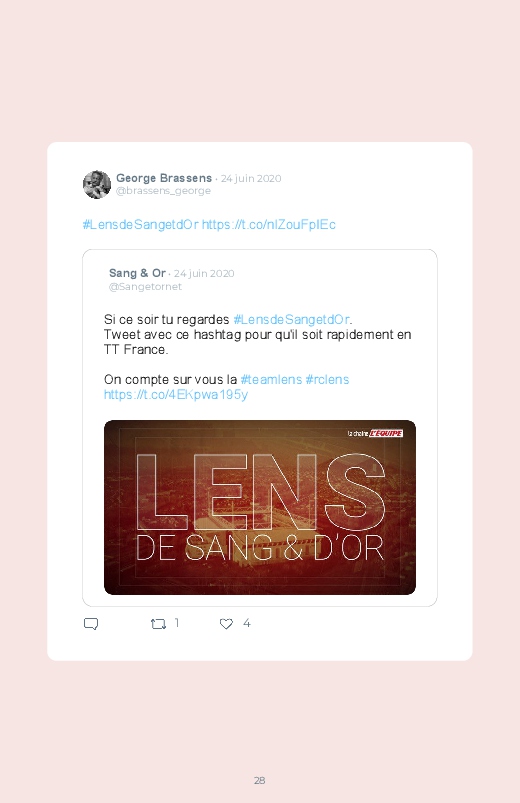Viewport: 520px width, 803px height.
Task: Click the #rclens hashtag
Action: 327,379
